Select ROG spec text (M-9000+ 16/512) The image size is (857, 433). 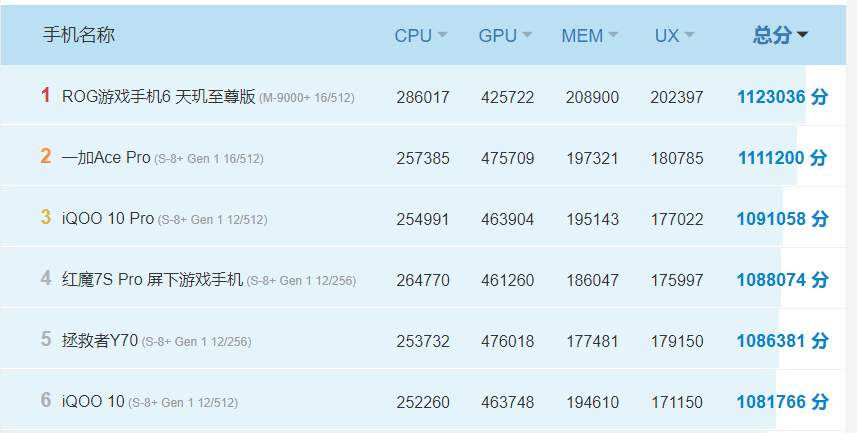[x=307, y=98]
